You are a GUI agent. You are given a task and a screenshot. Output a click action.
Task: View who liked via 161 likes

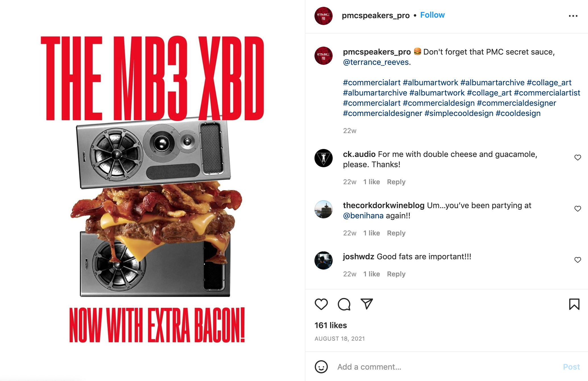pos(331,326)
